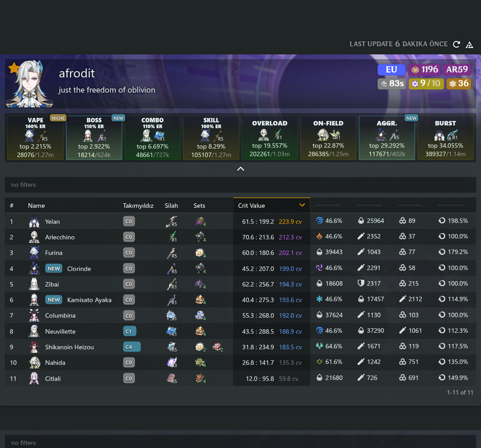
Task: Click the 36 abyss stars badge
Action: coord(459,83)
